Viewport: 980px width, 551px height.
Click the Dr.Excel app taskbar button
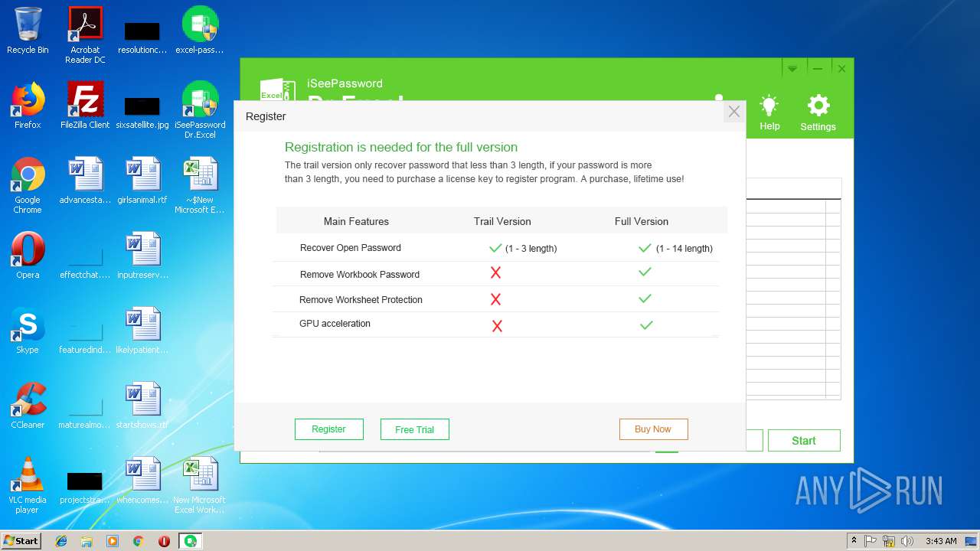point(190,541)
